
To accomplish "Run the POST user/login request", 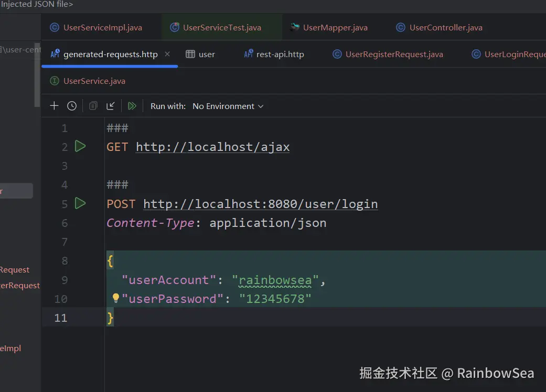I will [80, 203].
